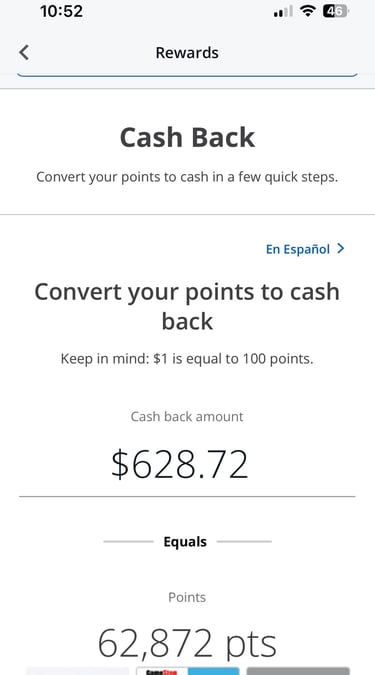The width and height of the screenshot is (375, 675).
Task: Tap the battery level indicator
Action: tap(336, 11)
